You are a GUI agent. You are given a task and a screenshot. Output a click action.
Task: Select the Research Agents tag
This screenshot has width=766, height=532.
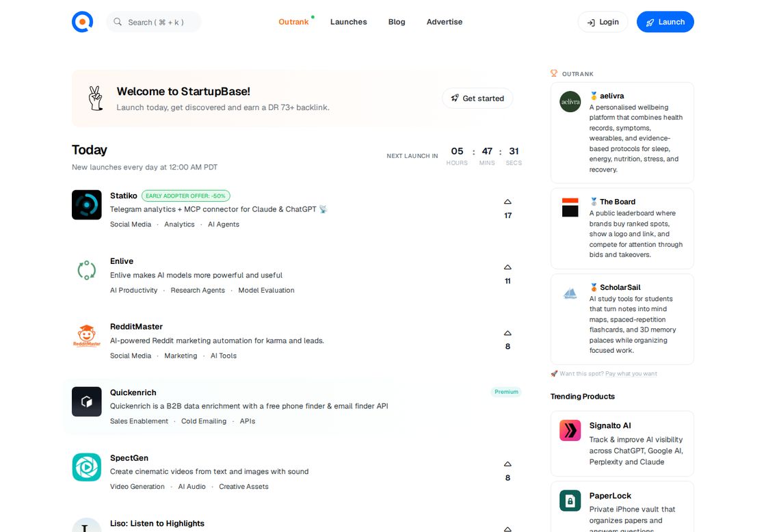pos(198,290)
